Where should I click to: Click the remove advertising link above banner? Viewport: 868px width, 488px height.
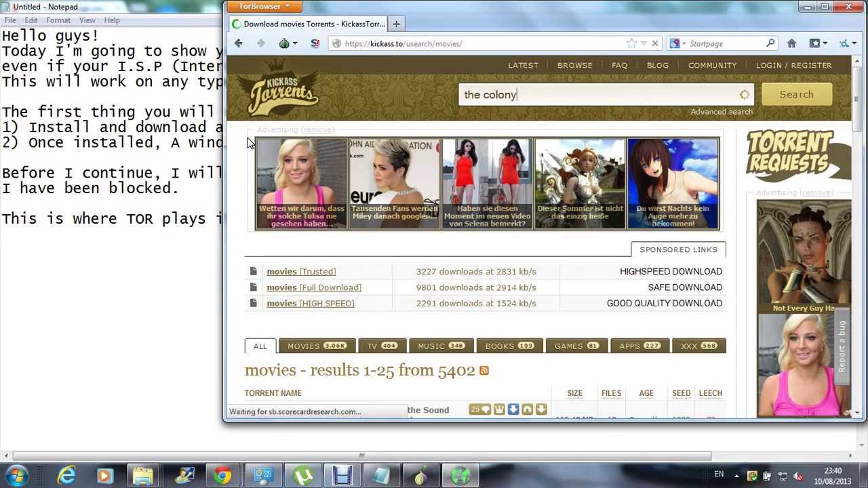tap(317, 129)
